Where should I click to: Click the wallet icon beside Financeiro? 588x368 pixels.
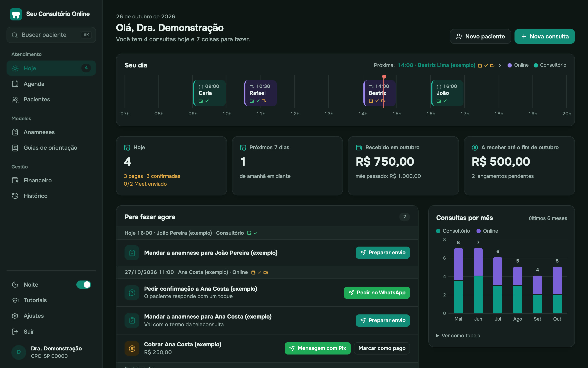[15, 180]
